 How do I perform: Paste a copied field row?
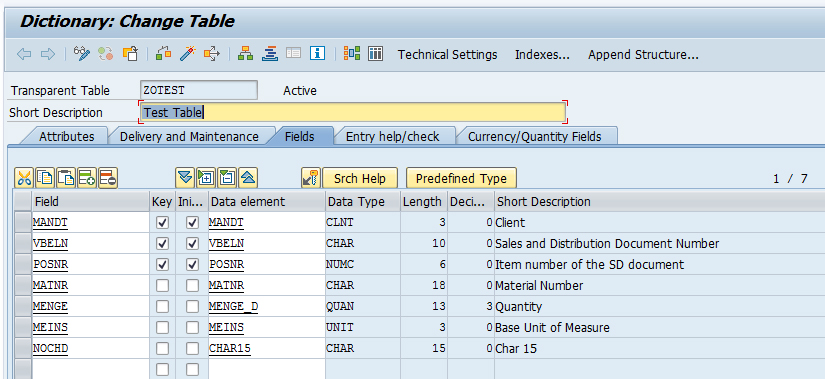pos(66,178)
